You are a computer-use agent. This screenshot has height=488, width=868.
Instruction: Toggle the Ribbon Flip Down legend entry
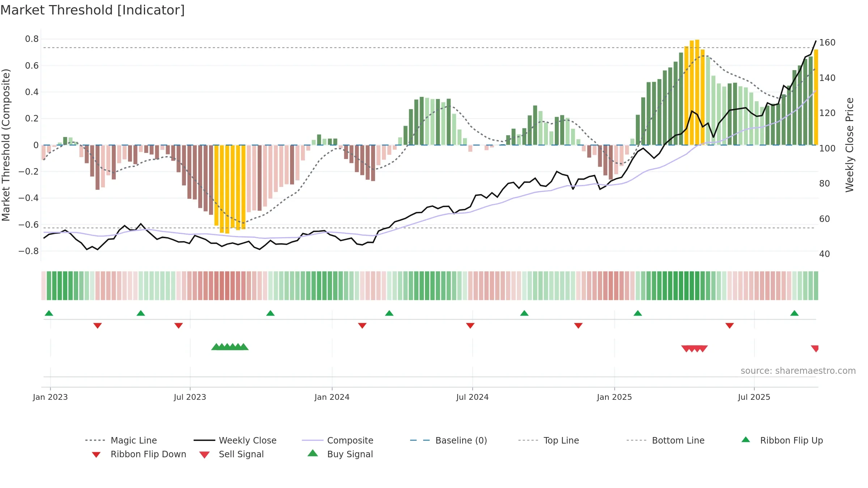tap(139, 454)
